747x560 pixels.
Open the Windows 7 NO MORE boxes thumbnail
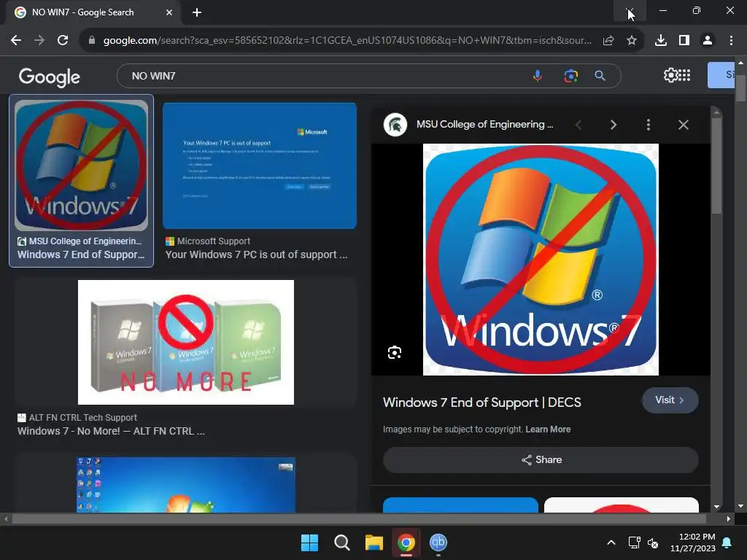click(186, 342)
